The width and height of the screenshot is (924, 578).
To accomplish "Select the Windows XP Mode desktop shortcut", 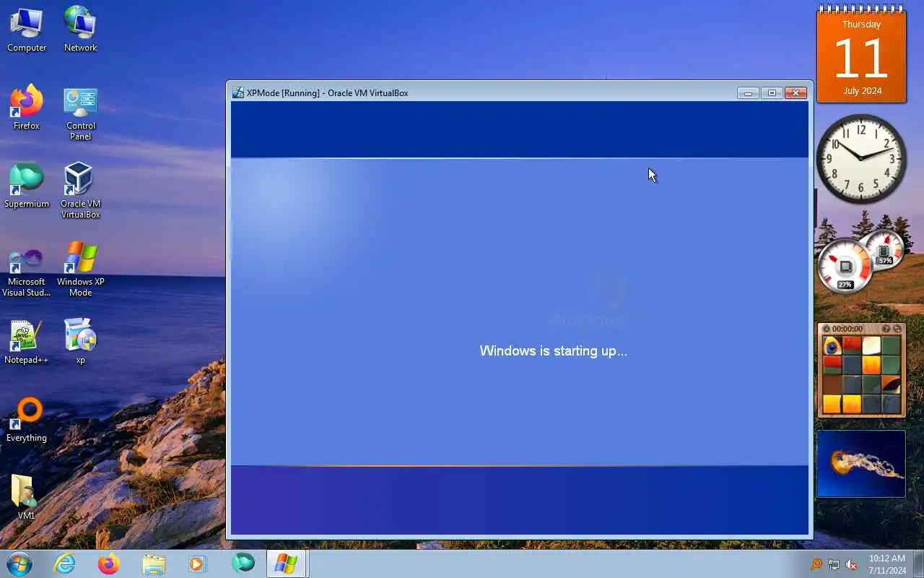I will pyautogui.click(x=80, y=268).
